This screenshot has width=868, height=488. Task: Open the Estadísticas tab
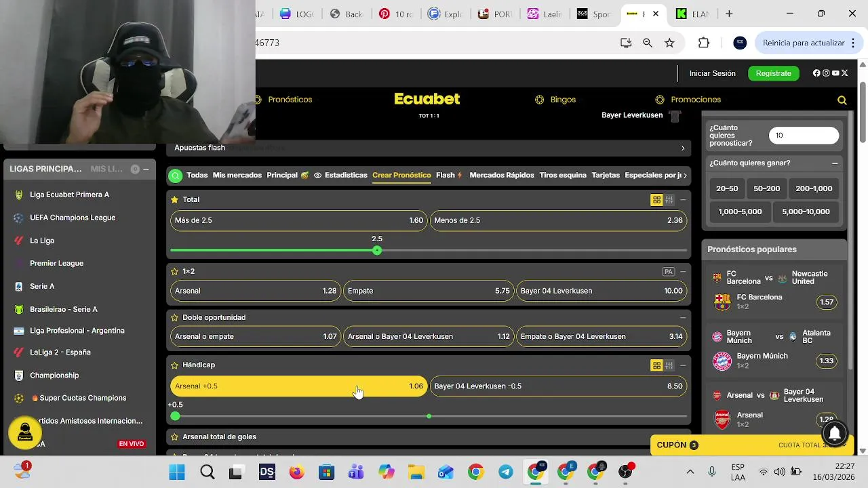point(340,175)
